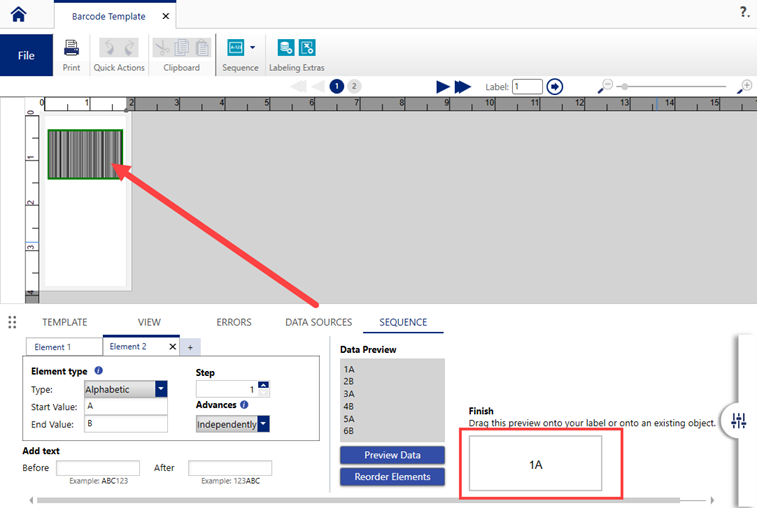The width and height of the screenshot is (757, 508).
Task: Jump to the last label arrow
Action: click(x=463, y=87)
